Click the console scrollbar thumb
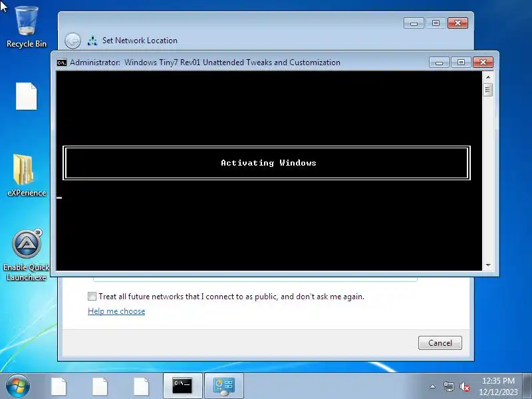This screenshot has height=399, width=532. point(488,90)
